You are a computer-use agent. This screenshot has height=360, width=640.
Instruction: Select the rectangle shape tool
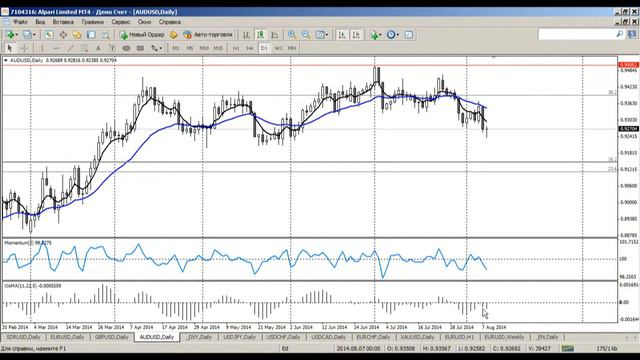pyautogui.click(x=140, y=48)
